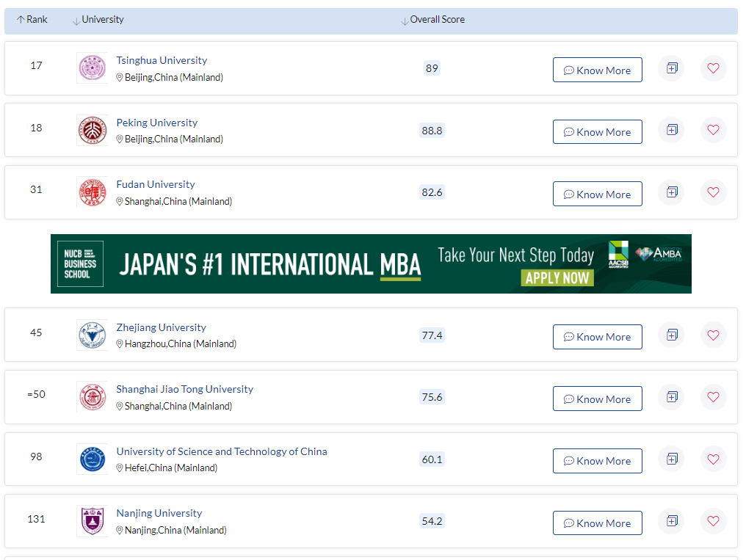
Task: Open Know More for Nanjing University
Action: coord(597,523)
